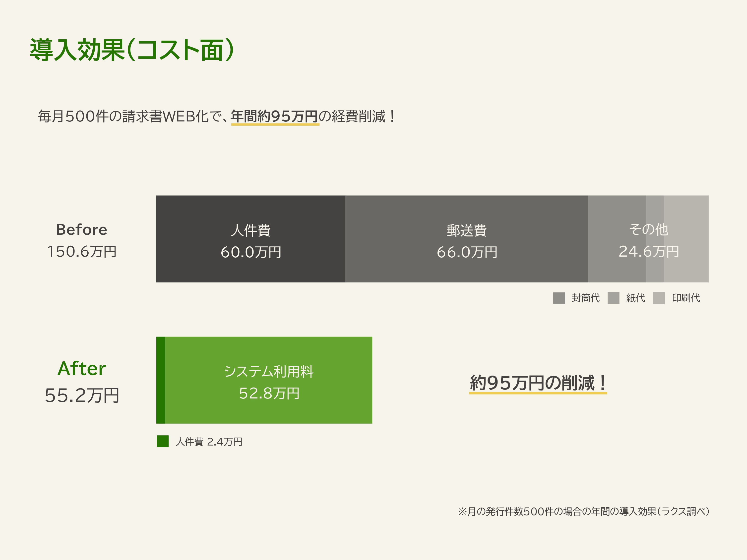Click the 約95万円の削減! callout text
747x560 pixels.
538,383
